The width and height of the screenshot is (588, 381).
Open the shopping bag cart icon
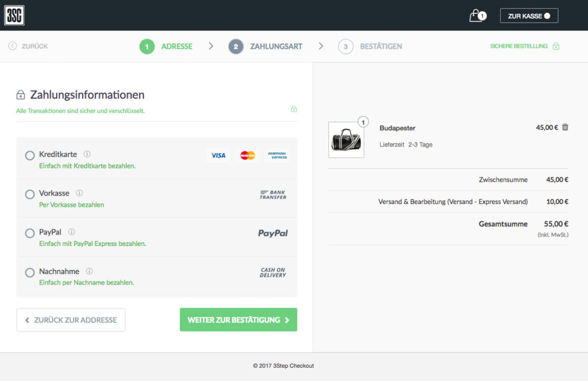(478, 16)
